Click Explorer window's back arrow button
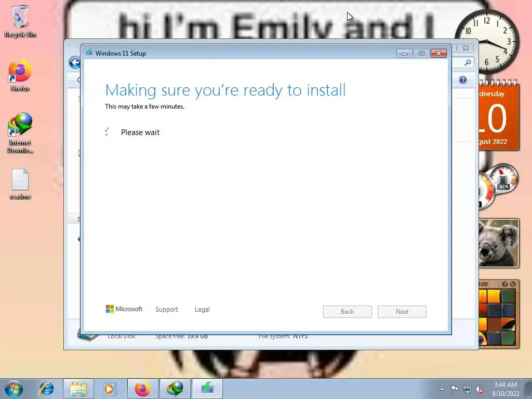Viewport: 532px width, 399px height. (75, 62)
